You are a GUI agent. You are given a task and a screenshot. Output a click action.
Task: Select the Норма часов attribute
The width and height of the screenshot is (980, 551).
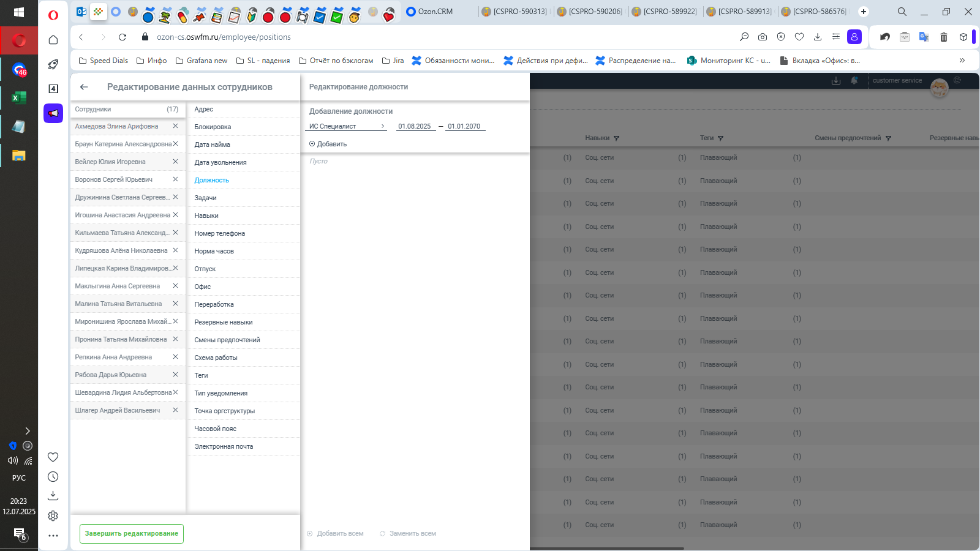(243, 251)
